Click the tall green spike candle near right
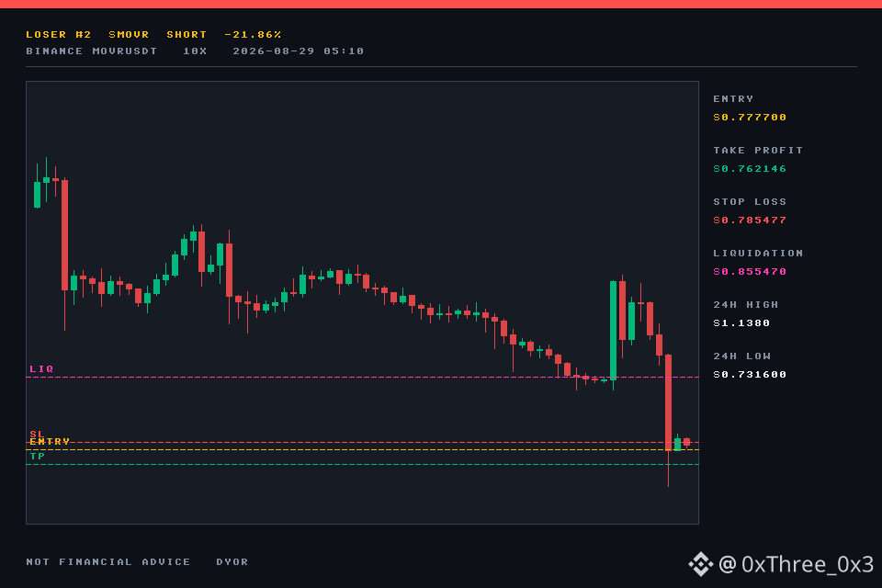This screenshot has height=588, width=882. [613, 331]
